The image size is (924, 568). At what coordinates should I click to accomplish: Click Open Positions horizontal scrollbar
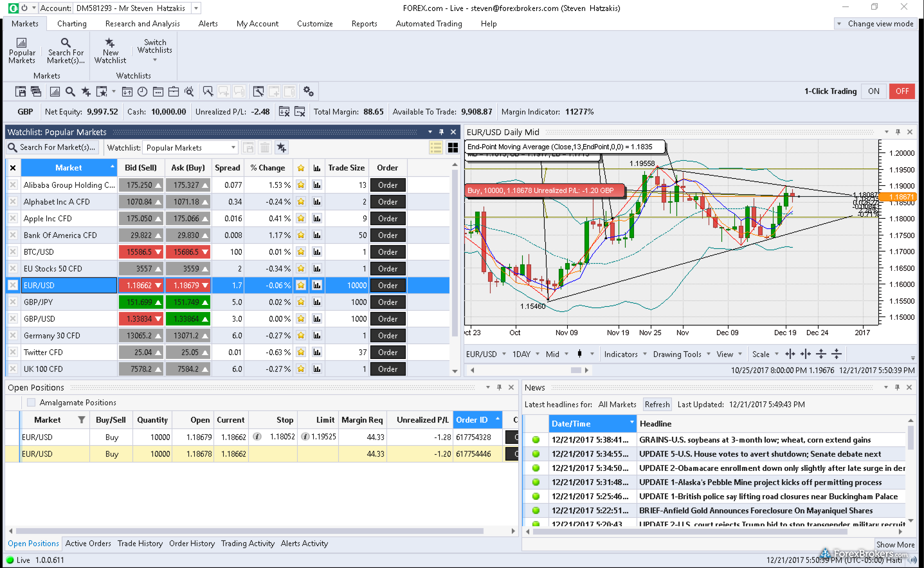pos(249,531)
